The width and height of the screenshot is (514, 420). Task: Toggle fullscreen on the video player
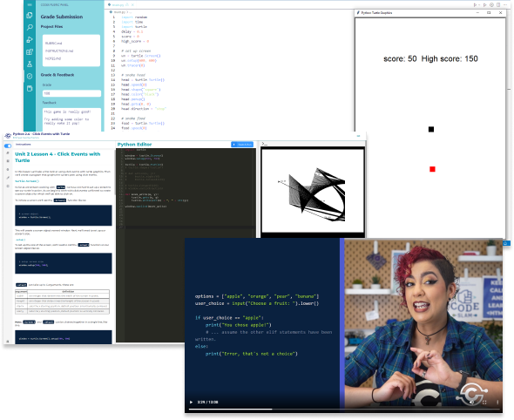click(x=484, y=402)
